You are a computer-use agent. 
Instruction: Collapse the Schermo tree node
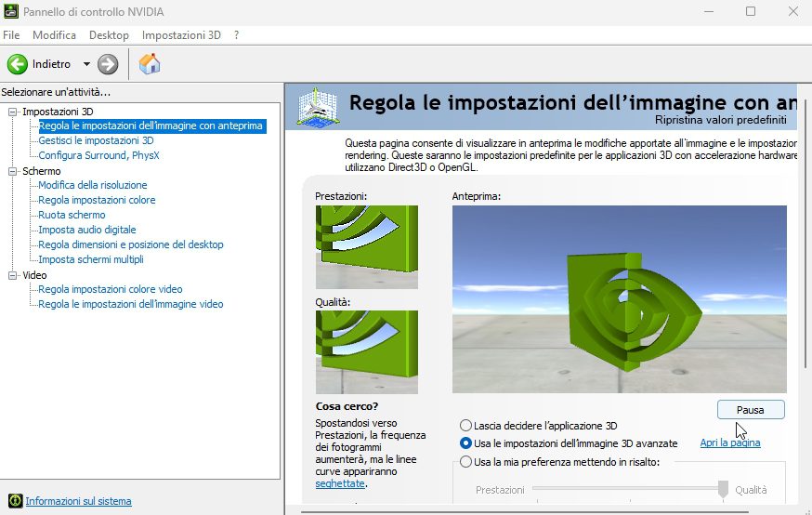point(12,171)
